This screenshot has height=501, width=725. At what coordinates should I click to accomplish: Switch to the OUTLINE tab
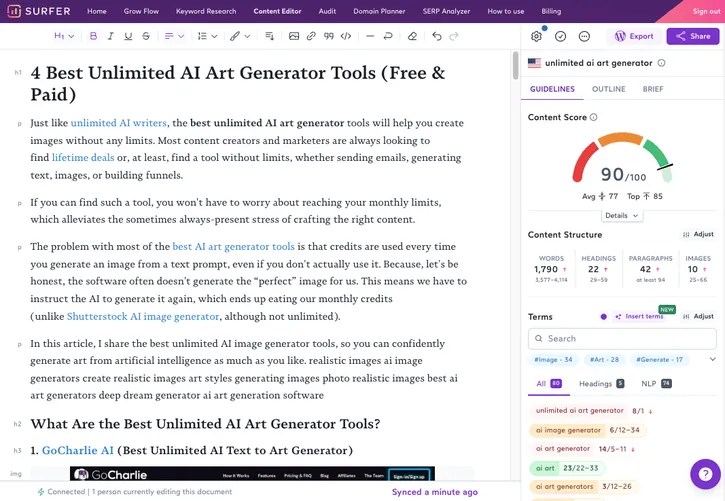608,89
